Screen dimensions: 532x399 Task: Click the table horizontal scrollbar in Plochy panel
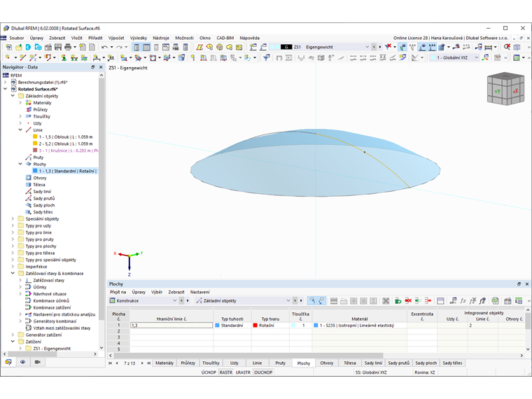pos(248,355)
